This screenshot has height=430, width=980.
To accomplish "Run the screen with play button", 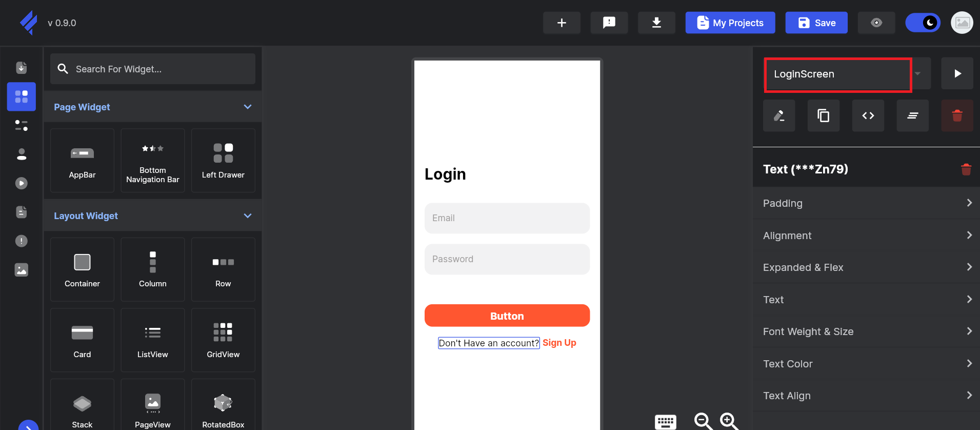I will point(957,74).
